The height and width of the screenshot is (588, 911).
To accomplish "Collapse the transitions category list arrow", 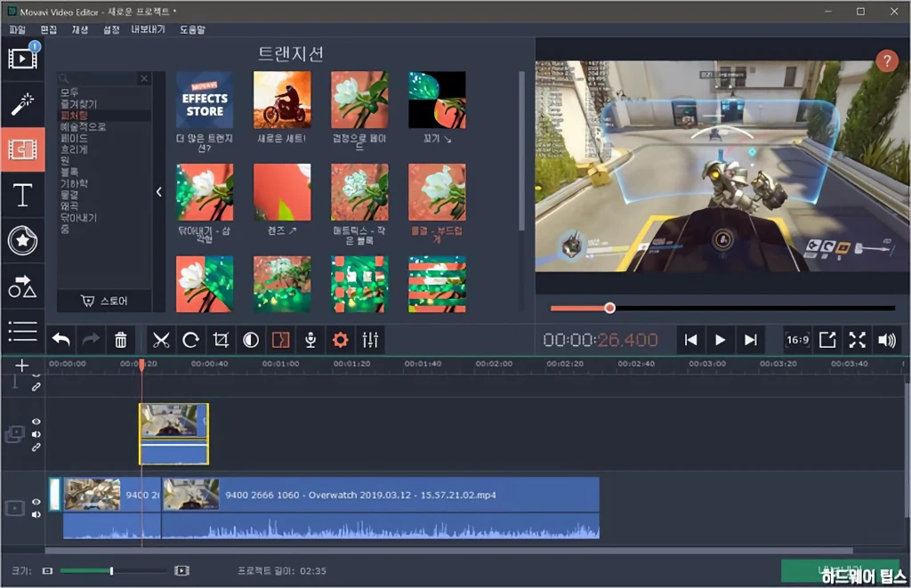I will coord(158,192).
